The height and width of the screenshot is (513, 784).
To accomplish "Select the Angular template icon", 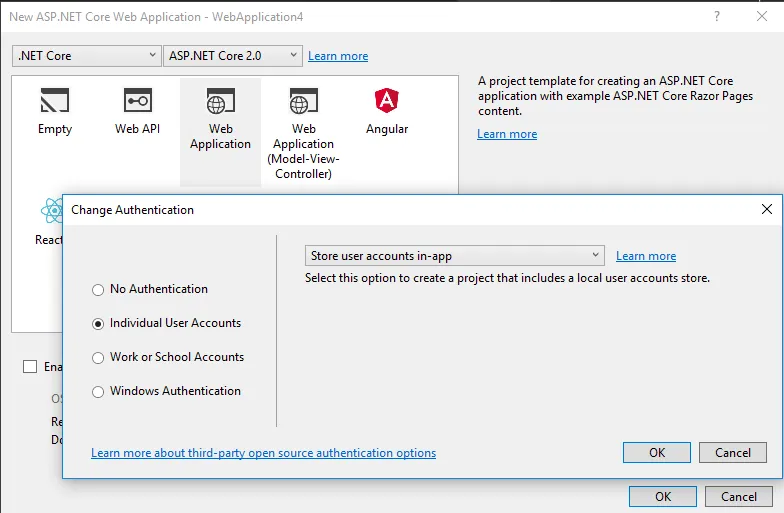I will 386,100.
